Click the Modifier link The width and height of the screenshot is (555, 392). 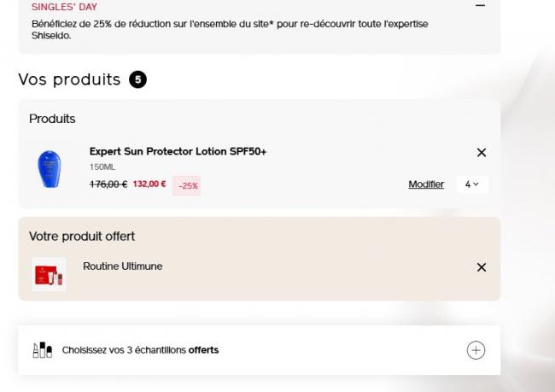pos(426,184)
